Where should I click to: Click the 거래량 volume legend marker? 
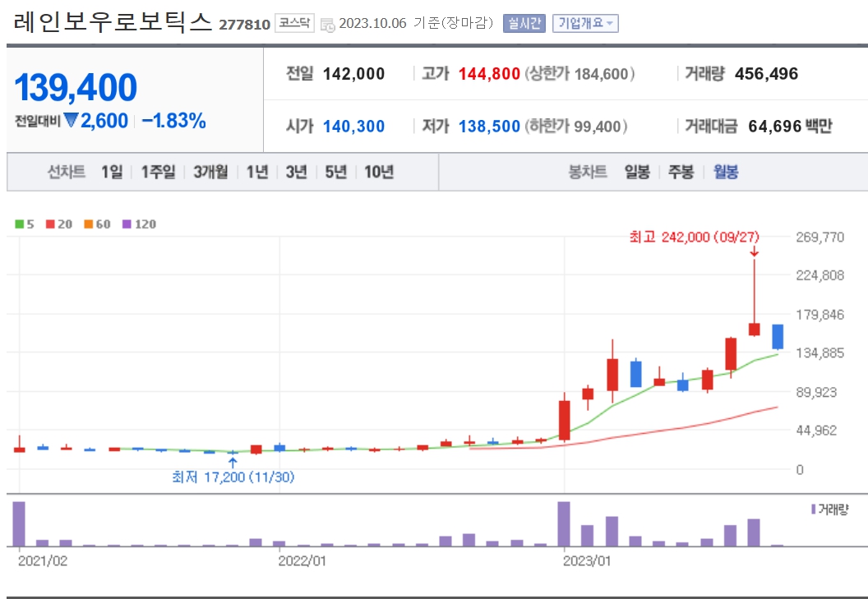point(813,509)
